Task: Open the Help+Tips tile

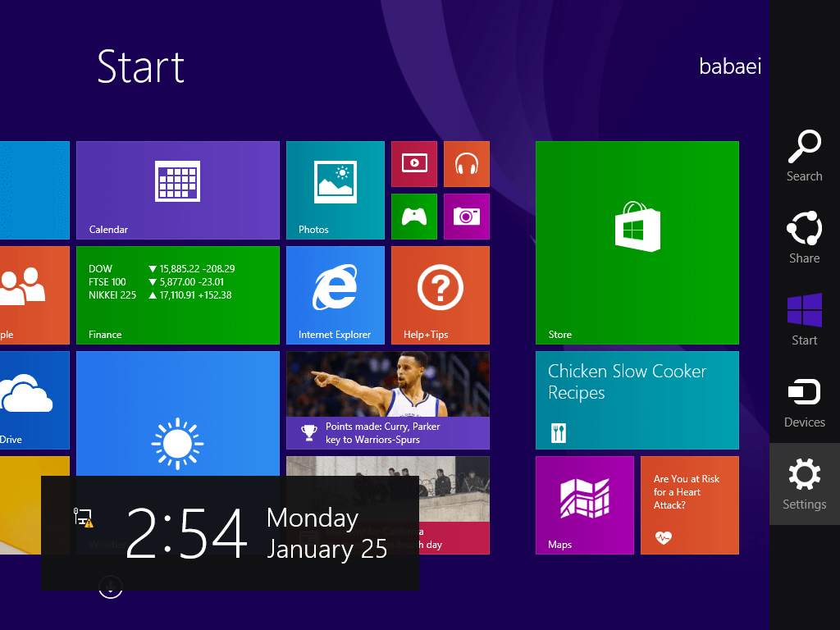Action: coord(441,295)
